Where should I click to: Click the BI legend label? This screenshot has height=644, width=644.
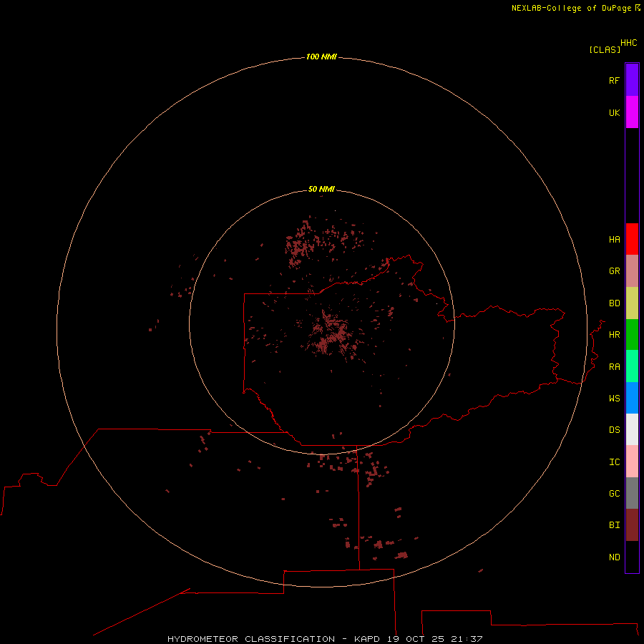pyautogui.click(x=614, y=525)
